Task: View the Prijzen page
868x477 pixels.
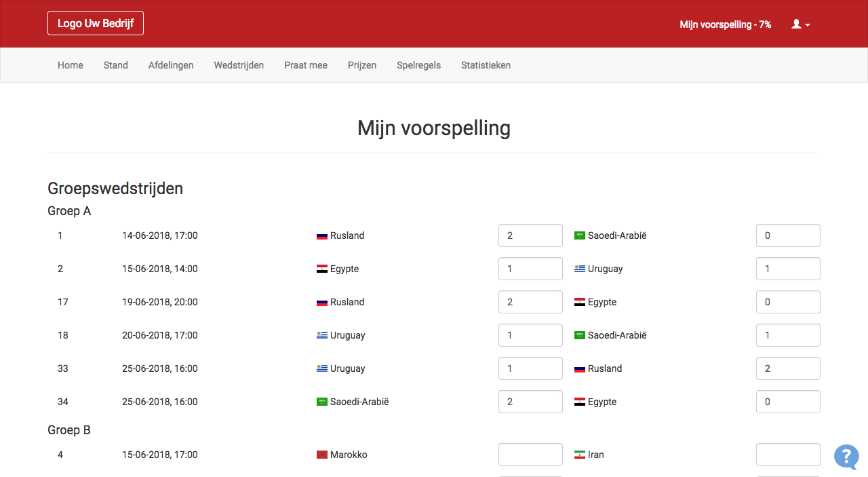Action: (362, 65)
